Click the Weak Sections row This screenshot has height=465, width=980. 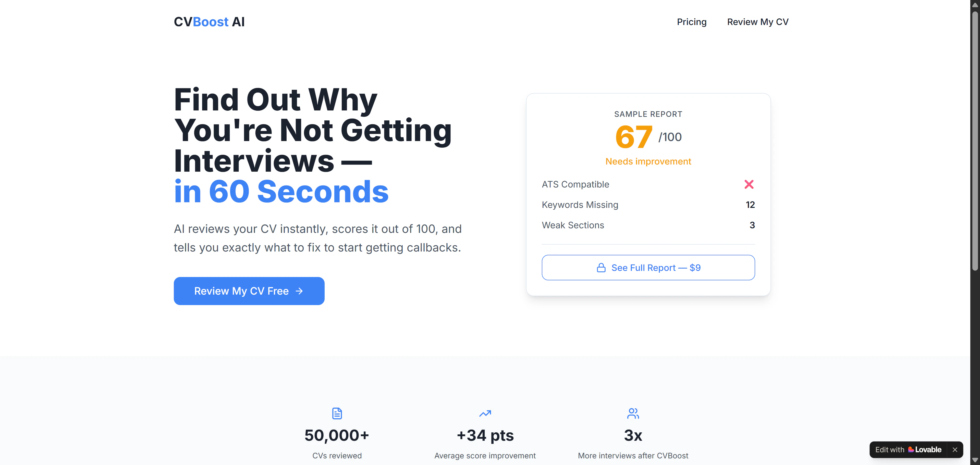click(x=648, y=225)
